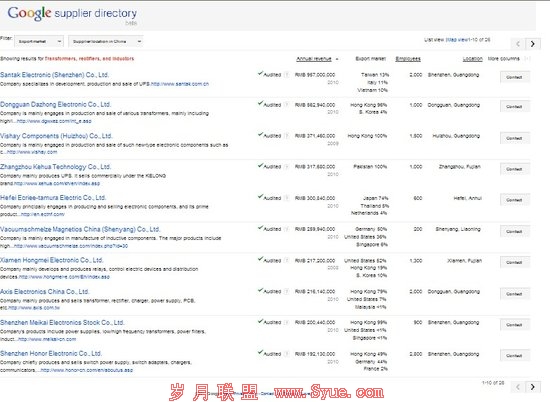Select Zhangzhou, Fujian location text

click(x=460, y=167)
